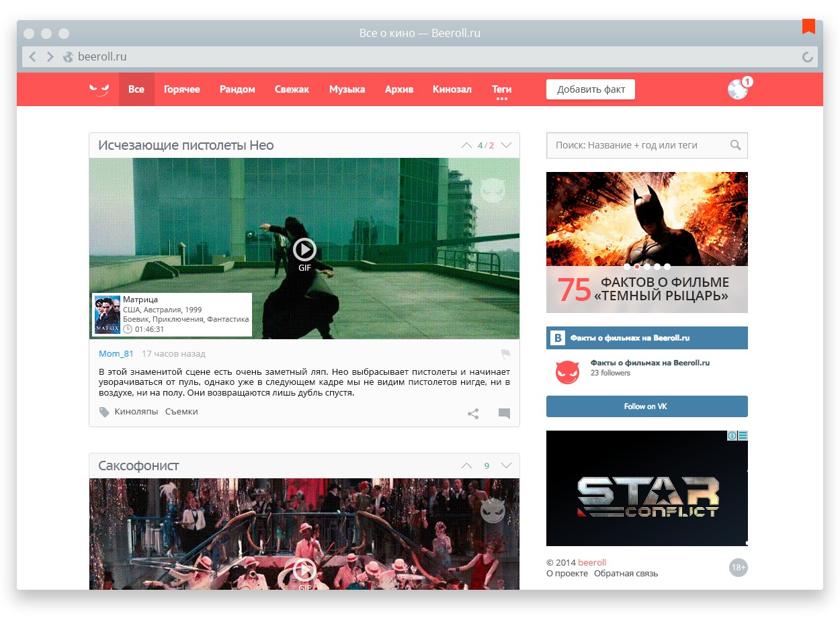Open the Рандом section

coord(237,89)
